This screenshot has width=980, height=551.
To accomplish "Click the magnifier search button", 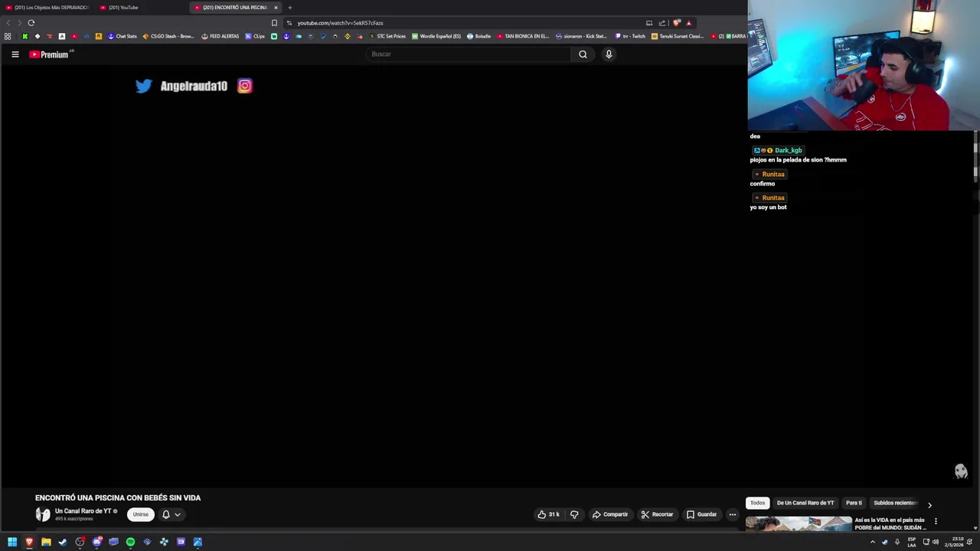I will [x=583, y=54].
